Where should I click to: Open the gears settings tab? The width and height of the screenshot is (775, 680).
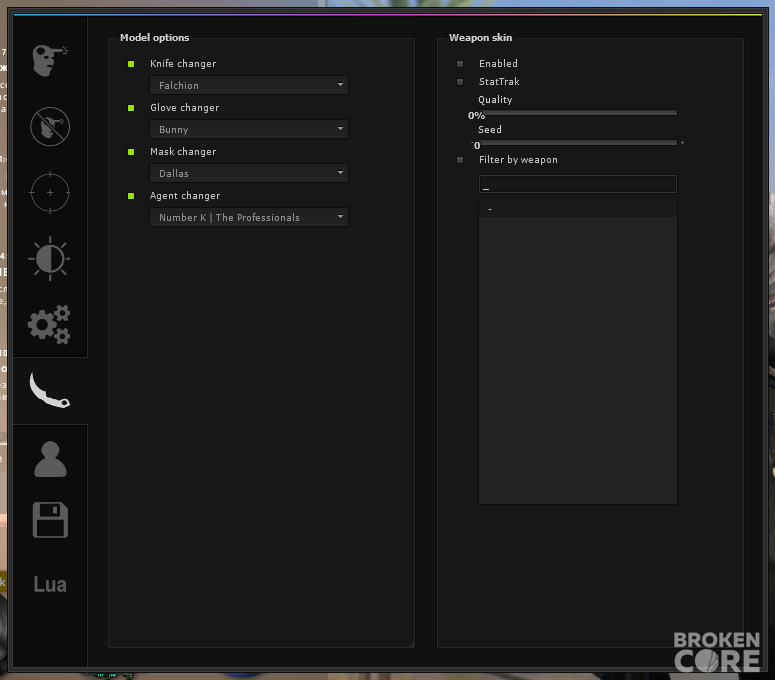click(49, 325)
